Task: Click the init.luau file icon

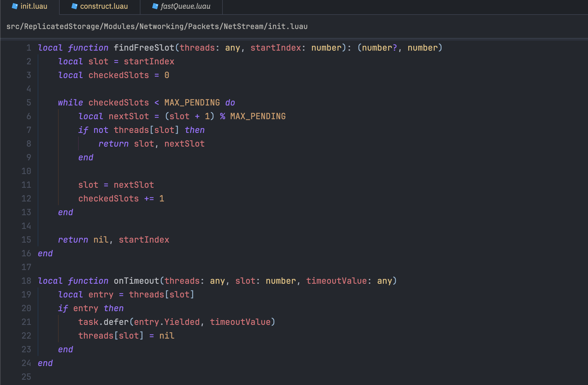Action: [15, 6]
